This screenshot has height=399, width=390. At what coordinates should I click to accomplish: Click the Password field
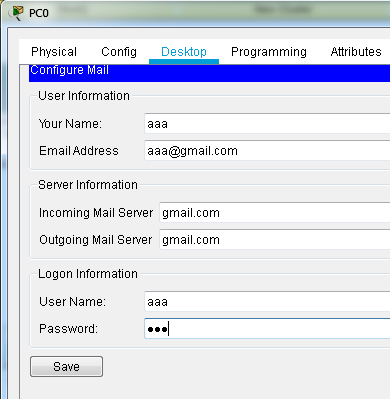pos(267,329)
